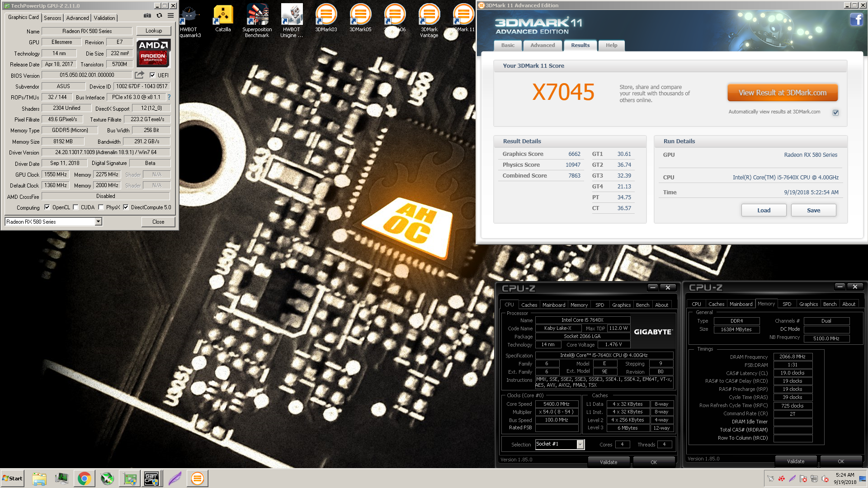Click the Facebook icon in 3DMark 11
This screenshot has height=488, width=868.
coord(856,19)
